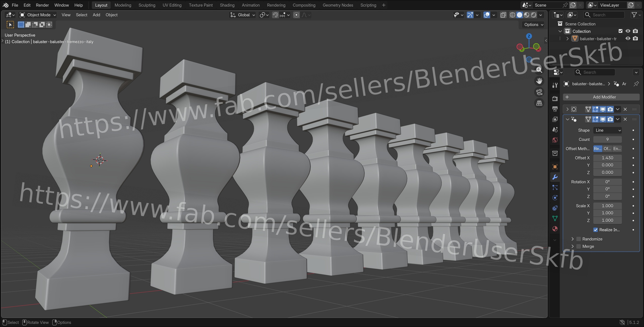Click the hand pan-view gizmo icon
Viewport: 644px width, 327px height.
tap(539, 81)
